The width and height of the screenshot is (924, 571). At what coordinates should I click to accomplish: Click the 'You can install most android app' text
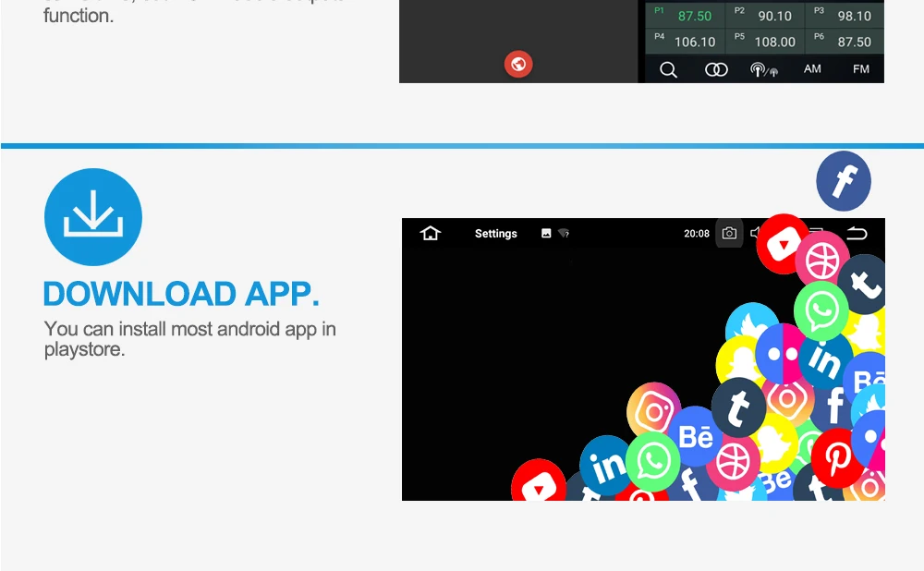click(x=189, y=329)
